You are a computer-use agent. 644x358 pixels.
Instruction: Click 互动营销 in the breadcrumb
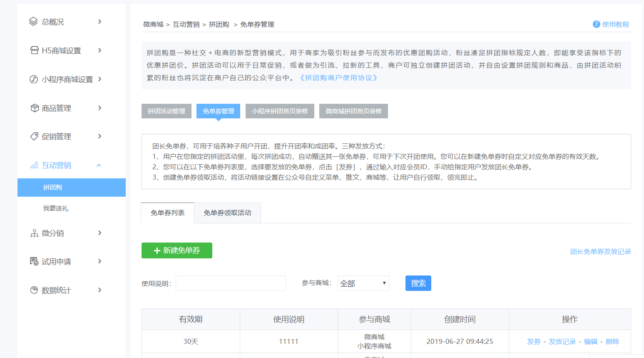[186, 24]
